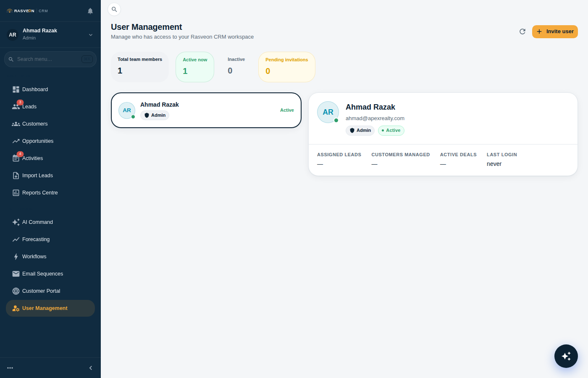
Task: Click the AR avatar in sidebar profile
Action: (x=13, y=34)
